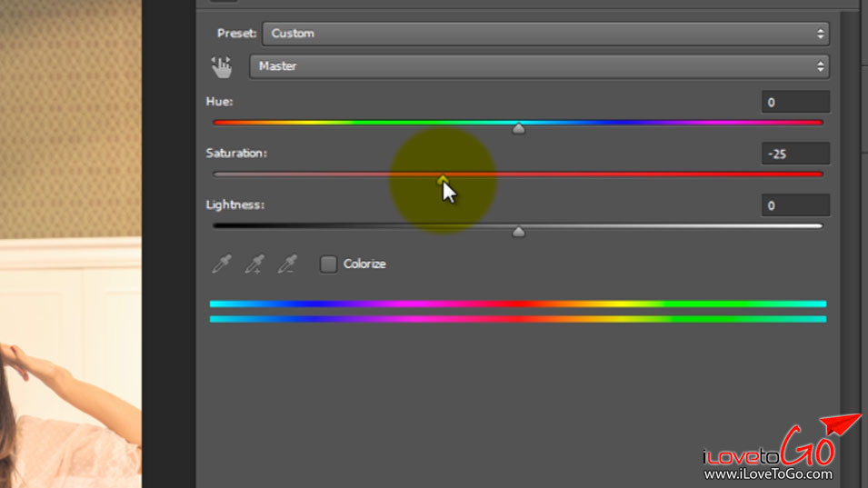The image size is (868, 488).
Task: Click the photo canvas
Action: click(x=70, y=244)
